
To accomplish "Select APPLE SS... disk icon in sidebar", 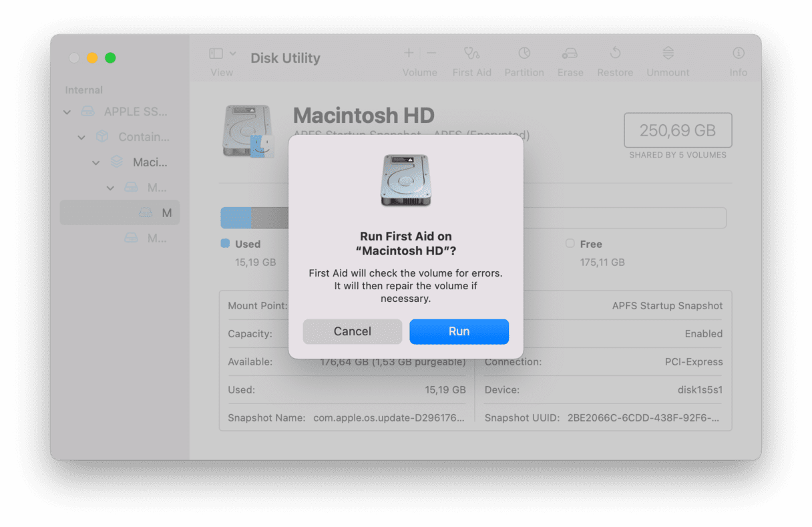I will 87,112.
